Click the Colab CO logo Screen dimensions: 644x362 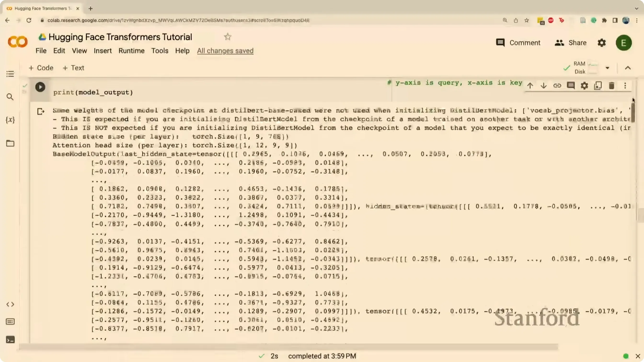point(17,41)
